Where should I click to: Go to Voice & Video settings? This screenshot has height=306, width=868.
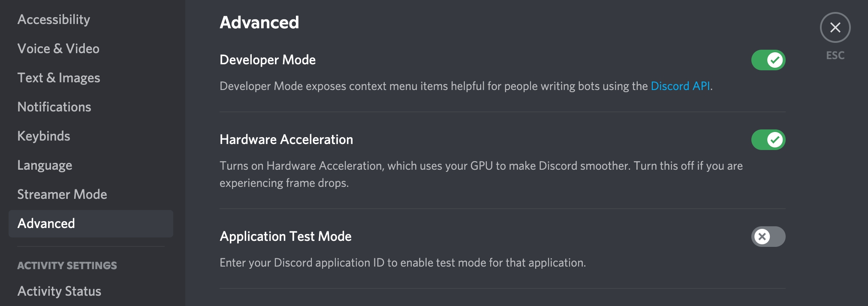(58, 49)
